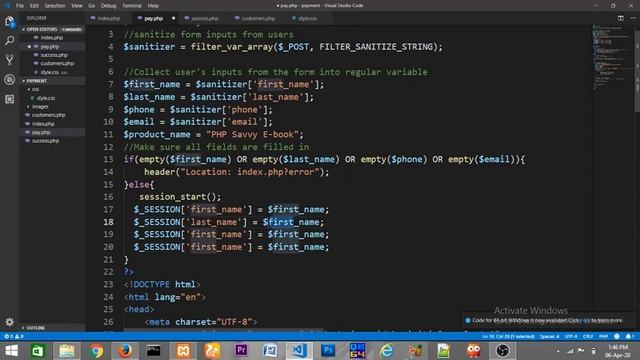Open the Extensions view in activity bar
Screen dimensions: 640x360
point(9,99)
